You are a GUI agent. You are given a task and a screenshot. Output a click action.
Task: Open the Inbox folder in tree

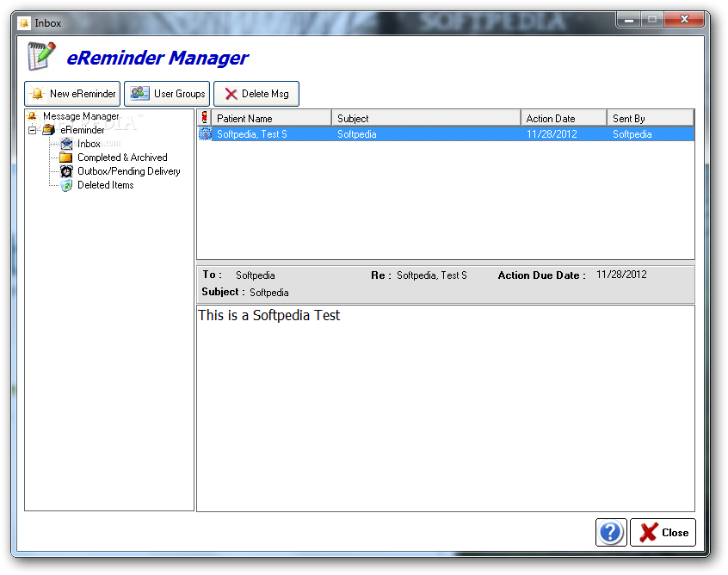[89, 144]
